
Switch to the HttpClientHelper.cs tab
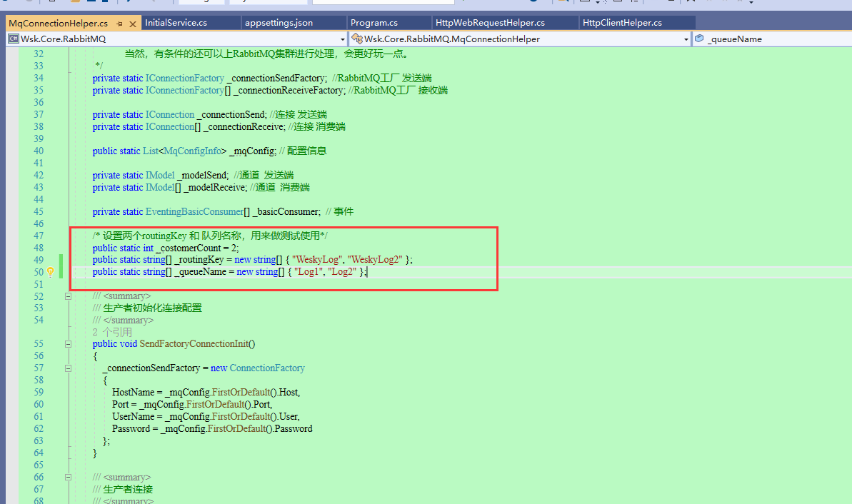(x=622, y=23)
